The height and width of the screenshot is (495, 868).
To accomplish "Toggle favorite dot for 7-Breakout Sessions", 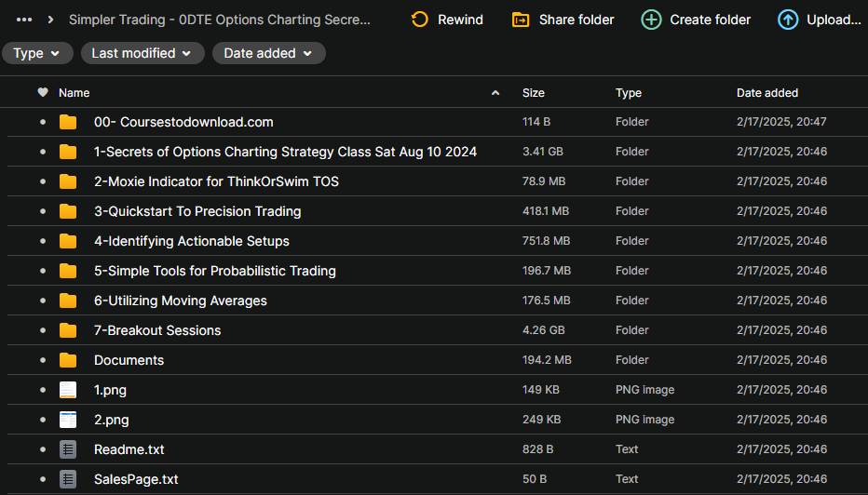I will 43,330.
